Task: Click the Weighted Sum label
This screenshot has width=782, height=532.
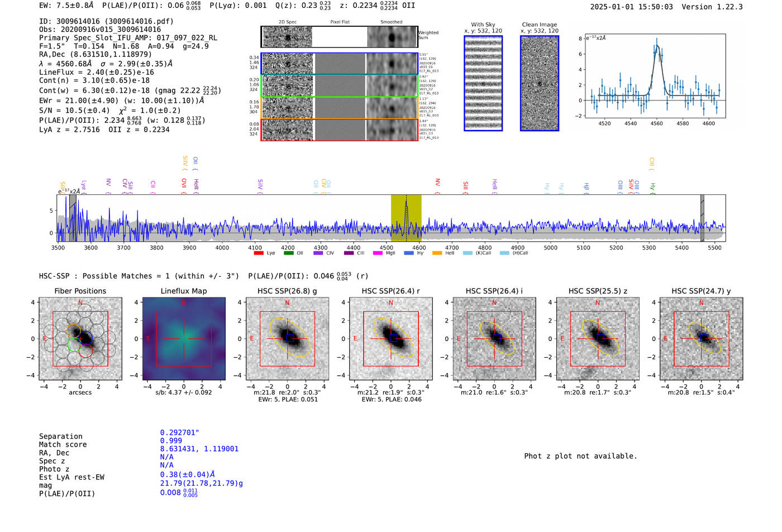Action: tap(428, 35)
